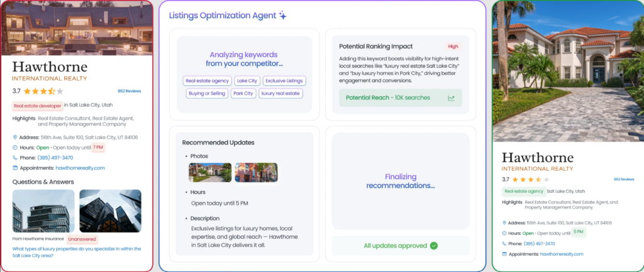Click the Analyzing keywords from your competitor text
The image size is (644, 272).
pyautogui.click(x=244, y=59)
